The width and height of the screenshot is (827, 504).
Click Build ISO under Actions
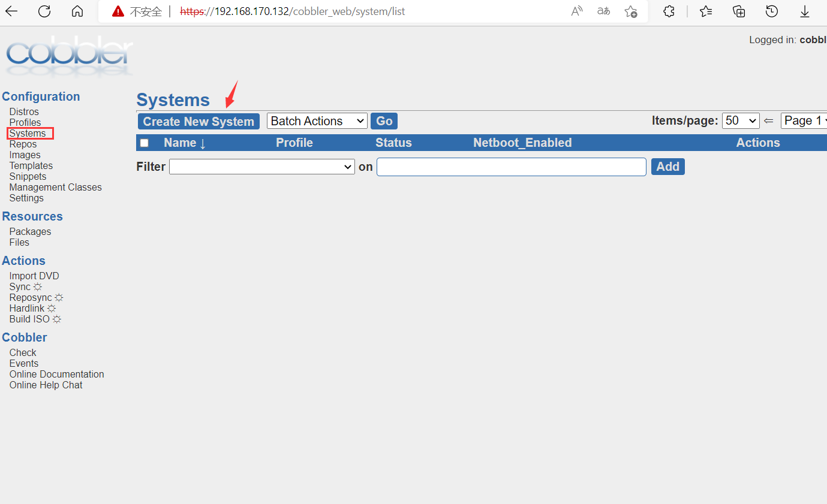coord(35,319)
